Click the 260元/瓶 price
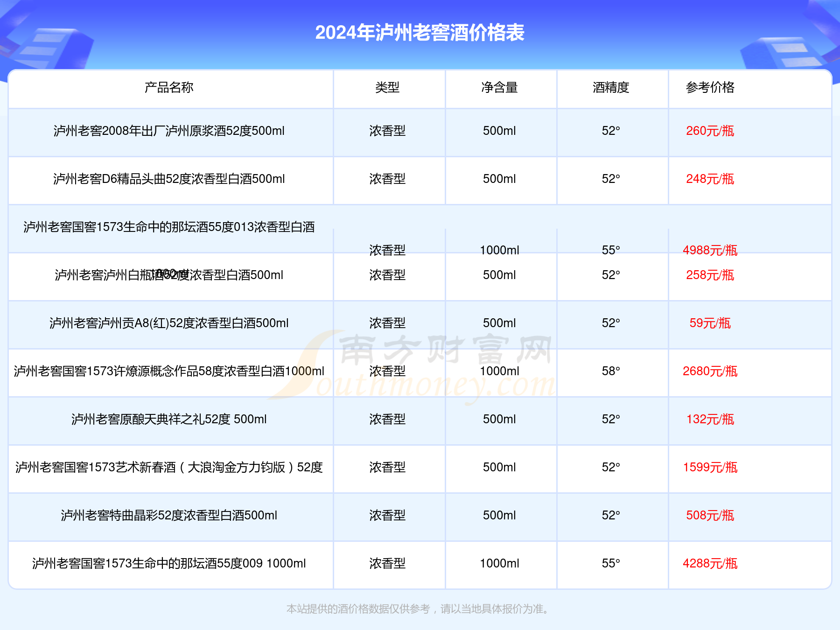Image resolution: width=840 pixels, height=630 pixels. (x=710, y=131)
